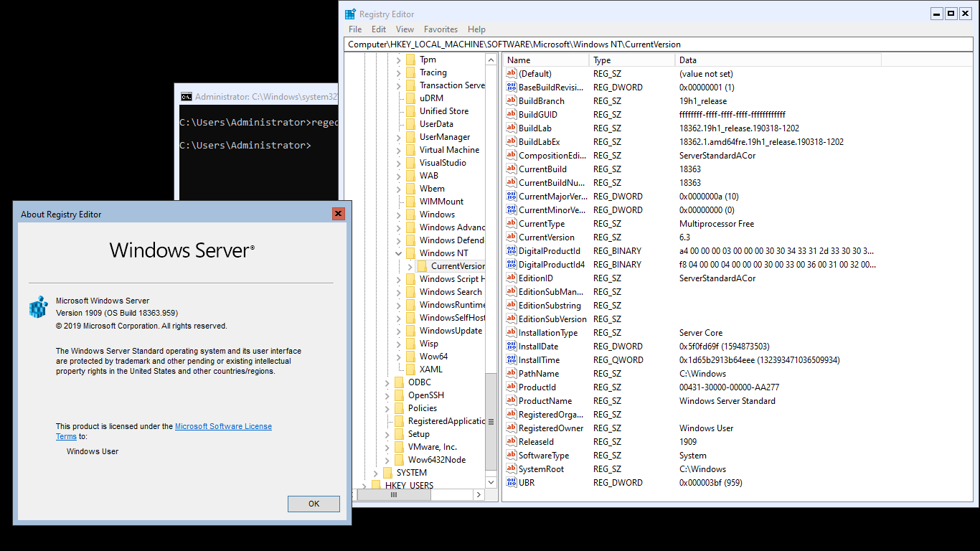Open the Help menu
This screenshot has width=980, height=551.
pyautogui.click(x=476, y=29)
